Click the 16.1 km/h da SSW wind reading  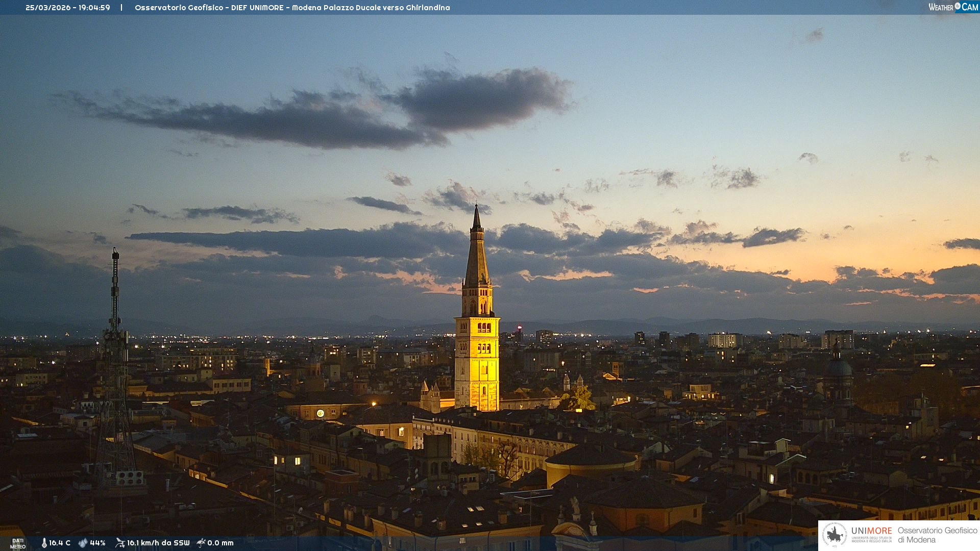click(x=158, y=543)
